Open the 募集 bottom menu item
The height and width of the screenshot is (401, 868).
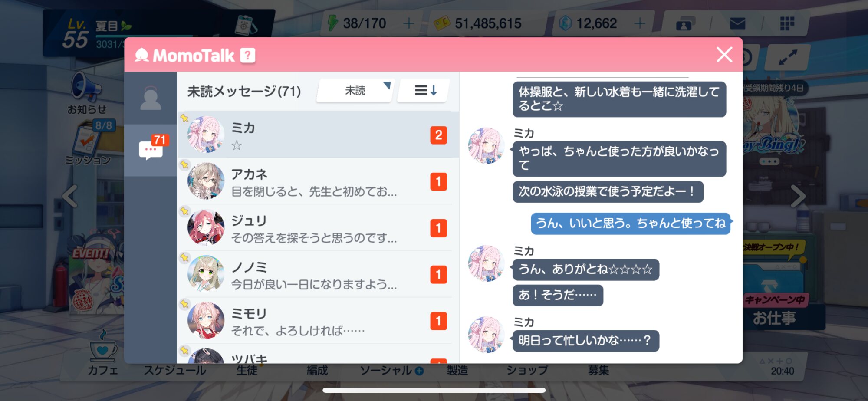click(x=598, y=370)
